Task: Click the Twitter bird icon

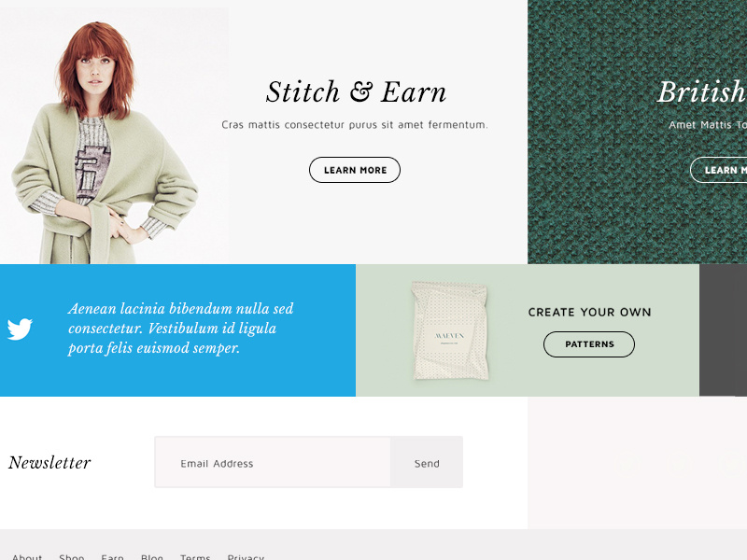Action: pos(20,329)
